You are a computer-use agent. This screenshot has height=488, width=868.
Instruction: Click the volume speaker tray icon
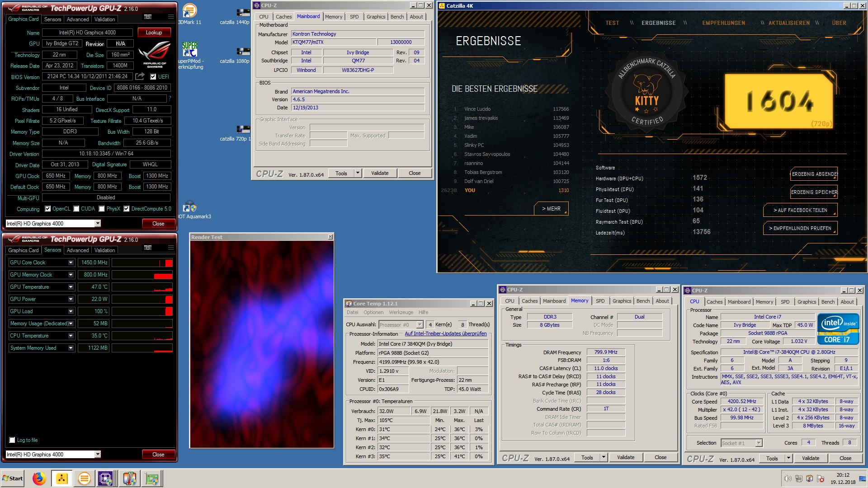tap(788, 479)
